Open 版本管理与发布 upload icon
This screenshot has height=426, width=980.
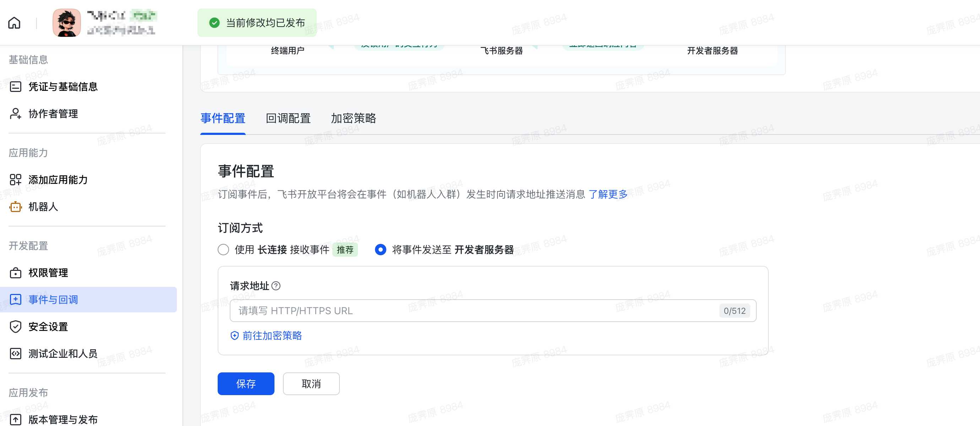(16, 420)
